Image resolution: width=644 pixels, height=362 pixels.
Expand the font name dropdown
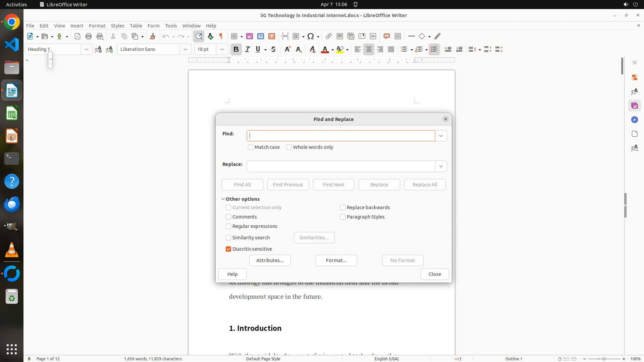point(185,49)
